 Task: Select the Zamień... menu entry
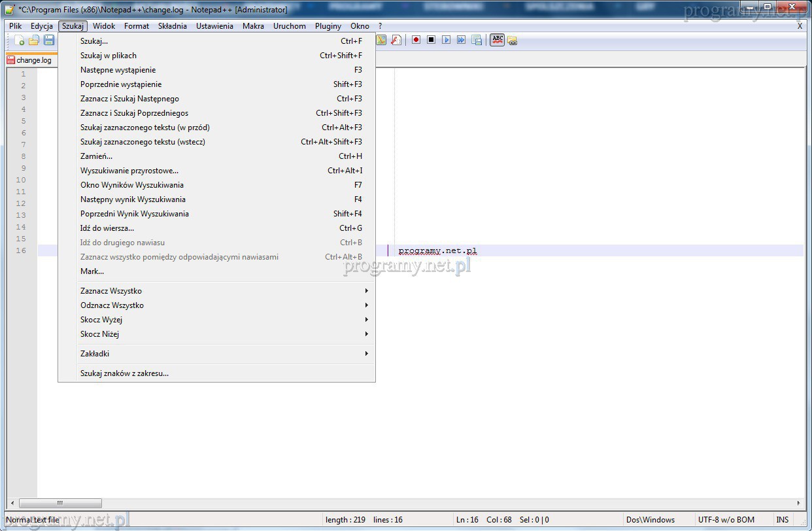pyautogui.click(x=97, y=156)
